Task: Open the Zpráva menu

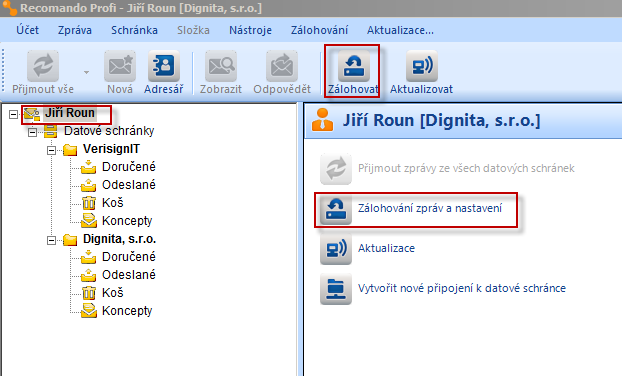Action: pos(75,30)
